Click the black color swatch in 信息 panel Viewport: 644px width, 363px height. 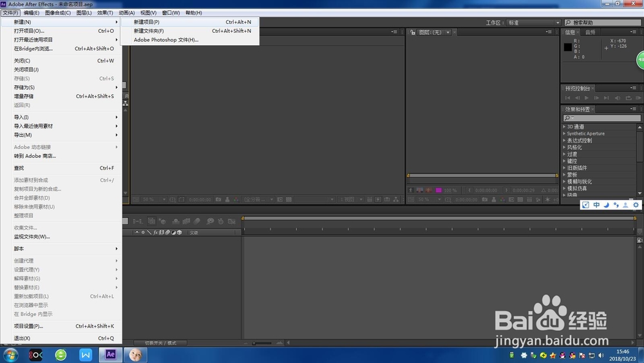567,47
